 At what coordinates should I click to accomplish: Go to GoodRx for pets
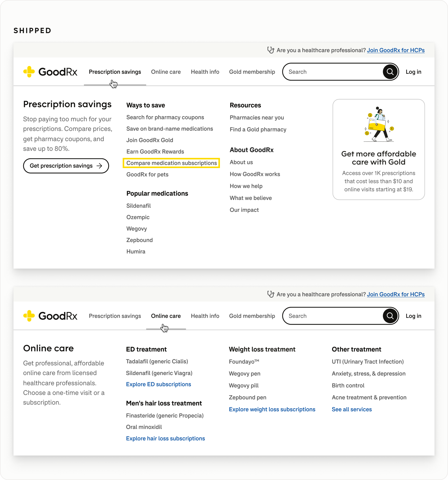pyautogui.click(x=147, y=174)
